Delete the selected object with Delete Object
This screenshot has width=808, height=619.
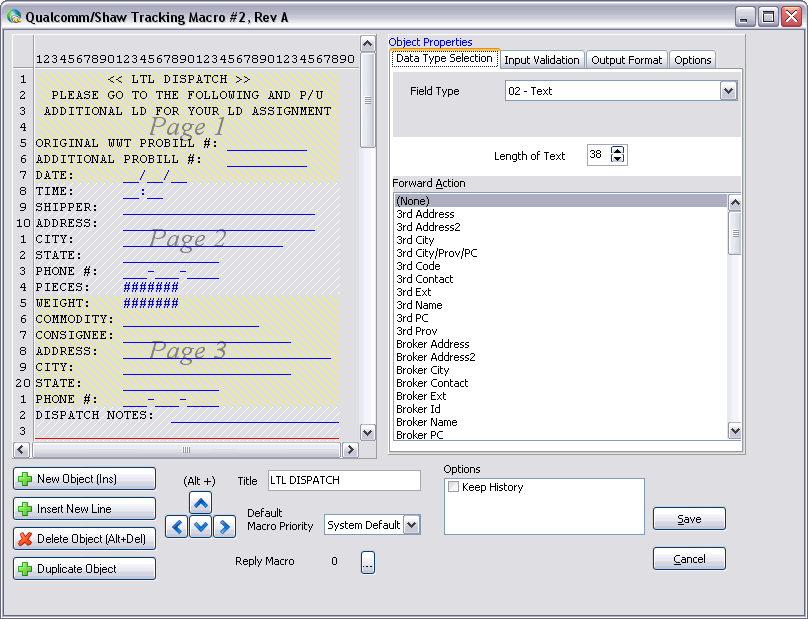(x=85, y=539)
